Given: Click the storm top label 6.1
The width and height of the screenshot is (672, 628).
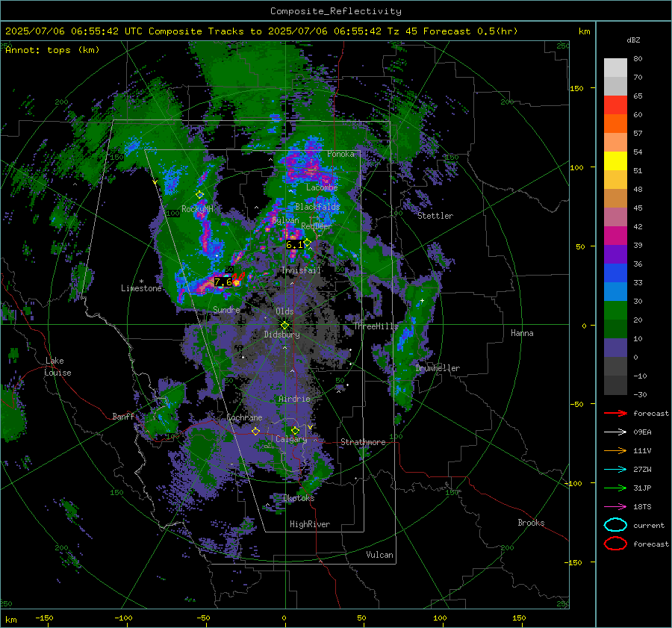Looking at the screenshot, I should click(x=294, y=245).
